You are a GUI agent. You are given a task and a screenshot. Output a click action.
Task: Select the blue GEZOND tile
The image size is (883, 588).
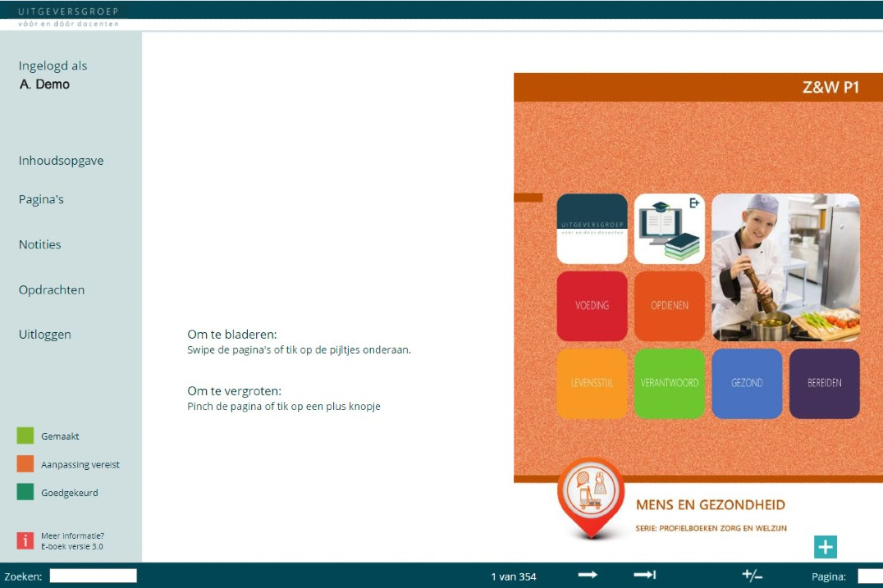coord(748,383)
